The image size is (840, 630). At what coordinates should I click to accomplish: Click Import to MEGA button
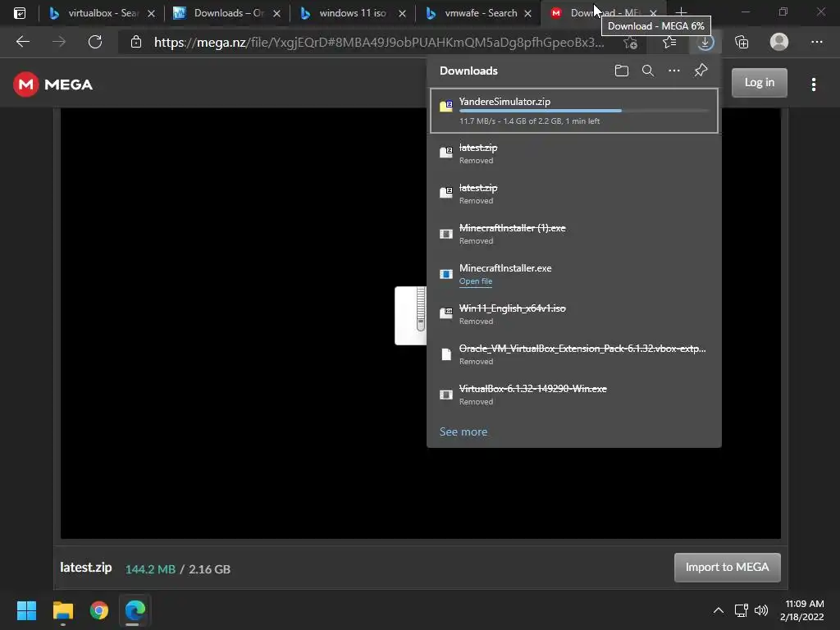coord(727,567)
